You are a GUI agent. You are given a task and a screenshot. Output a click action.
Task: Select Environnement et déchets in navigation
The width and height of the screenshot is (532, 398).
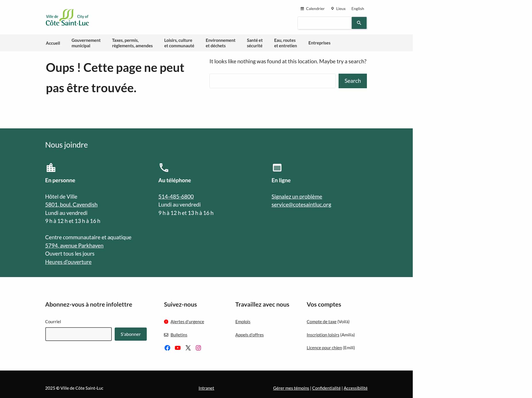click(x=220, y=43)
